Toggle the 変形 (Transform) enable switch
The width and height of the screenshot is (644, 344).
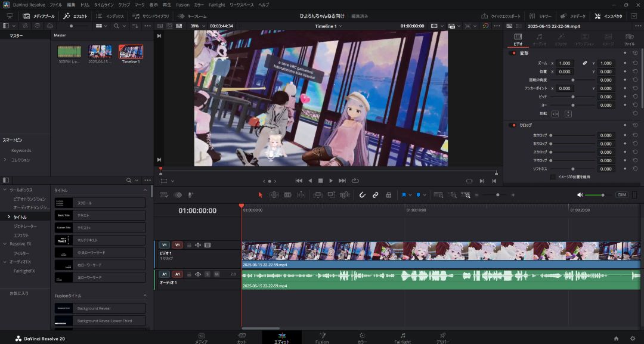(x=512, y=53)
